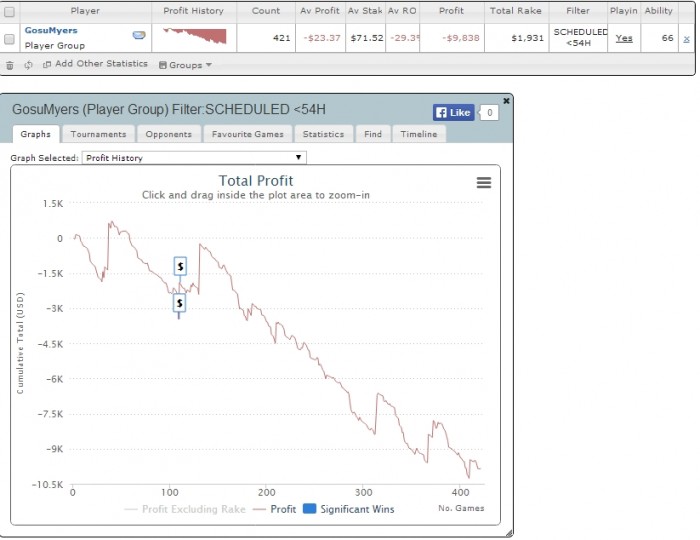Click Add Other Statistics

point(101,64)
